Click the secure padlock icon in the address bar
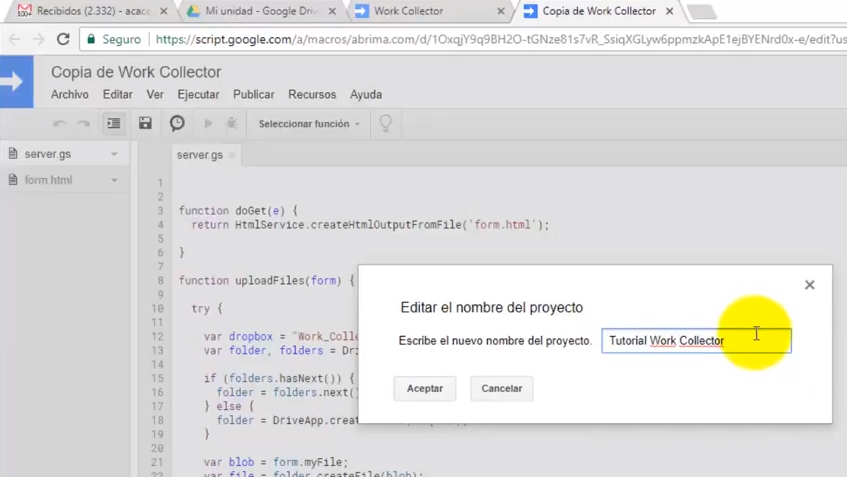Image resolution: width=847 pixels, height=477 pixels. [91, 39]
